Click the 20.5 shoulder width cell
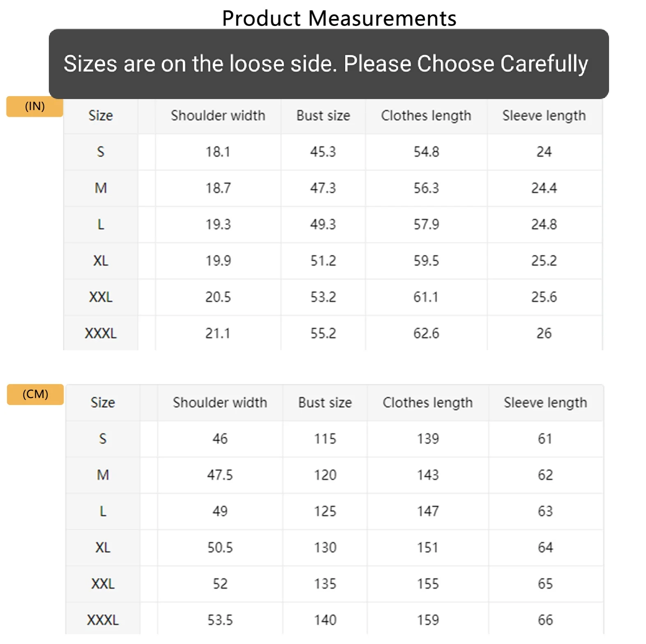646x644 pixels. coord(218,297)
